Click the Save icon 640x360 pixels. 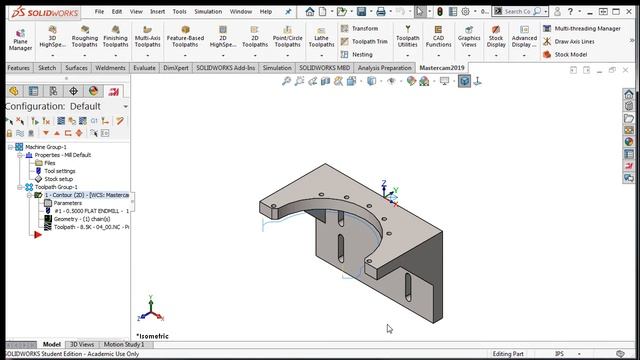click(x=361, y=11)
